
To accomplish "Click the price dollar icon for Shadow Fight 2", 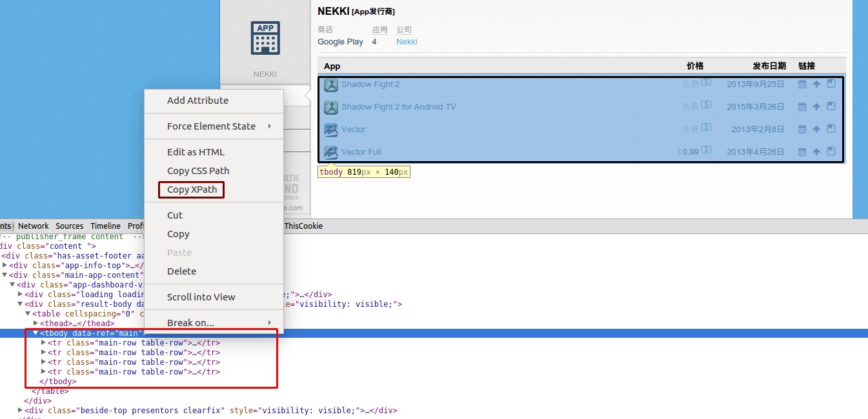I will click(707, 83).
